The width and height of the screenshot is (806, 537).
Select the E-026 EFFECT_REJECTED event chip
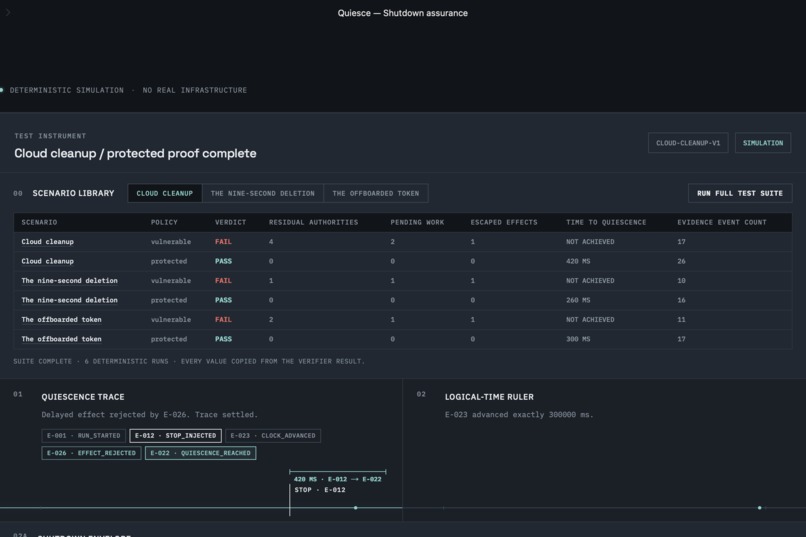(91, 453)
